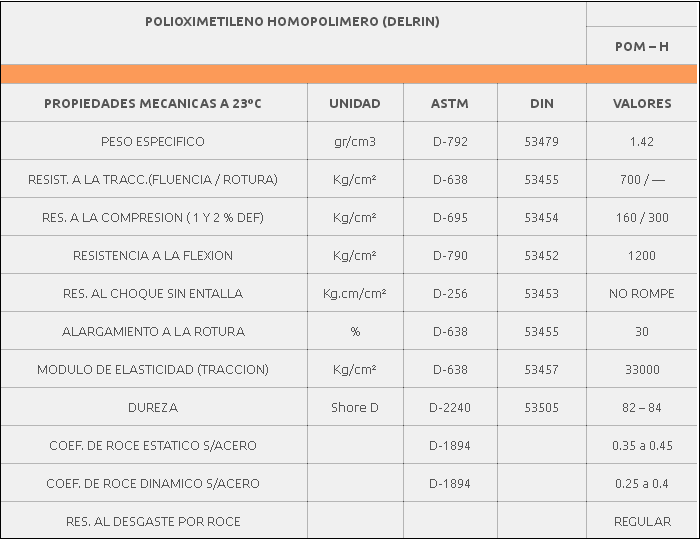This screenshot has height=539, width=700.
Task: Click the D-2240 ASTM cell
Action: click(450, 407)
